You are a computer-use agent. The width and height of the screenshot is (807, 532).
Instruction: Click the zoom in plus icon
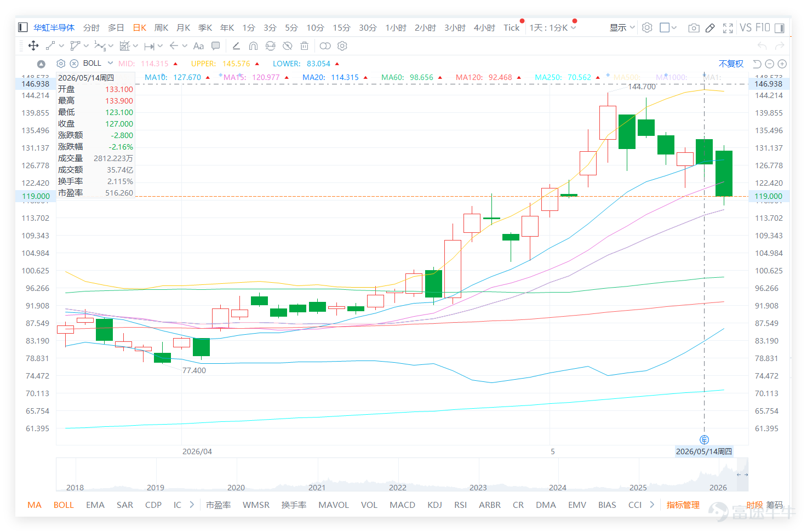[x=782, y=64]
